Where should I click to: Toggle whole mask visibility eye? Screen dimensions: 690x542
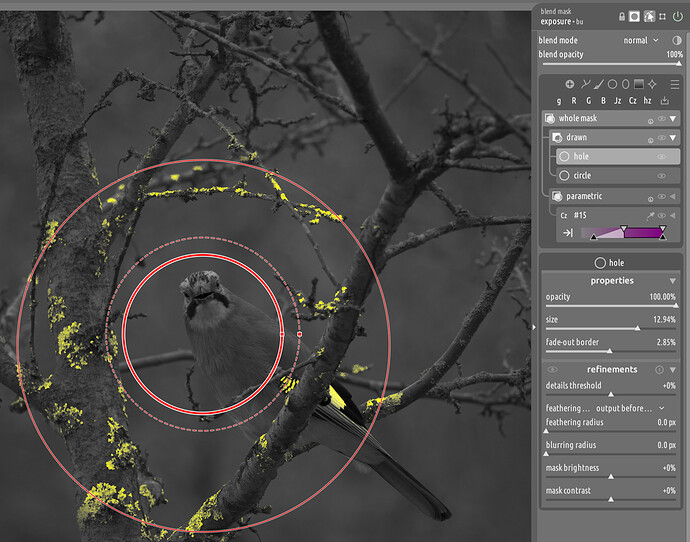(x=661, y=118)
